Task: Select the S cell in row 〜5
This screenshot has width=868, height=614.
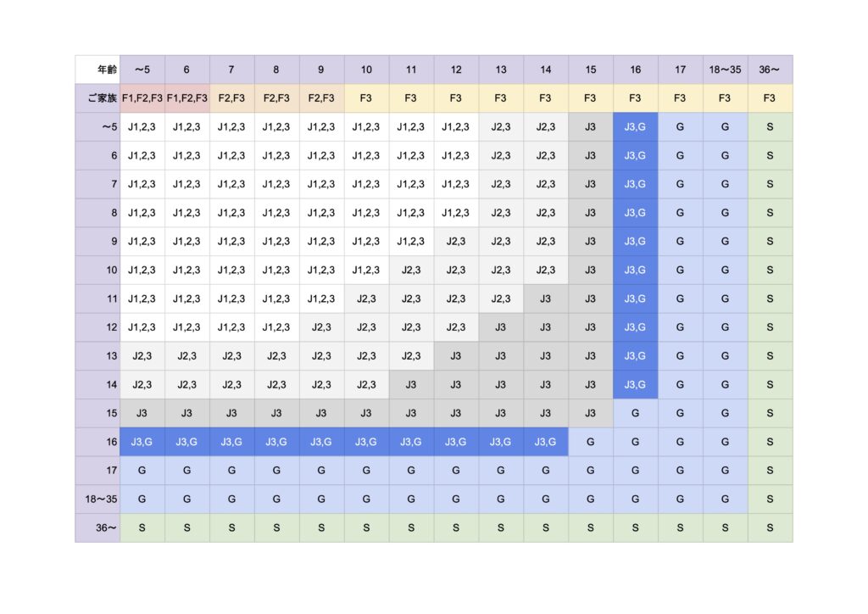Action: (770, 127)
